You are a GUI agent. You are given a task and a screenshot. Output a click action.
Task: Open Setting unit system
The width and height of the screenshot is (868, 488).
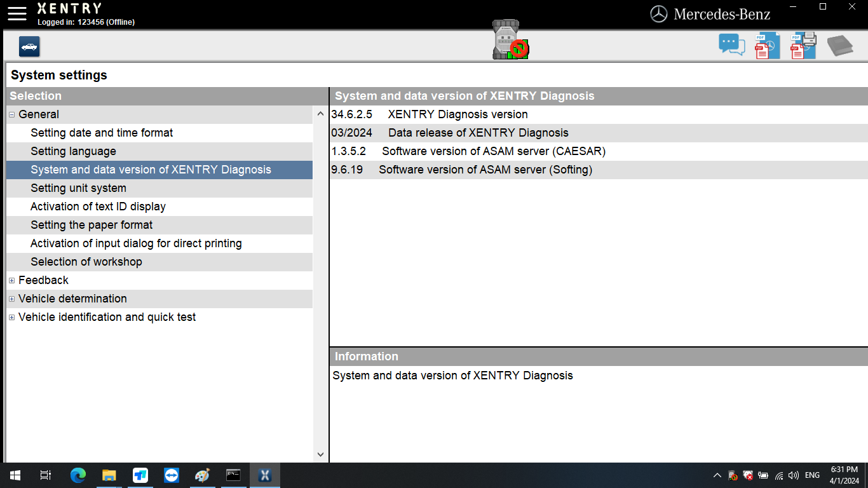coord(78,188)
